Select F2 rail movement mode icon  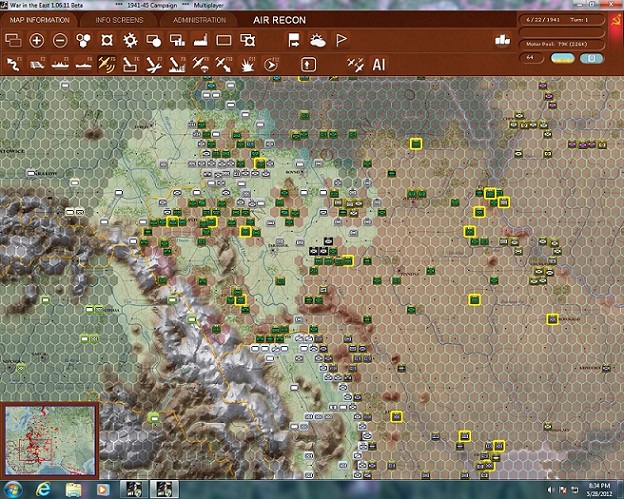[x=37, y=64]
